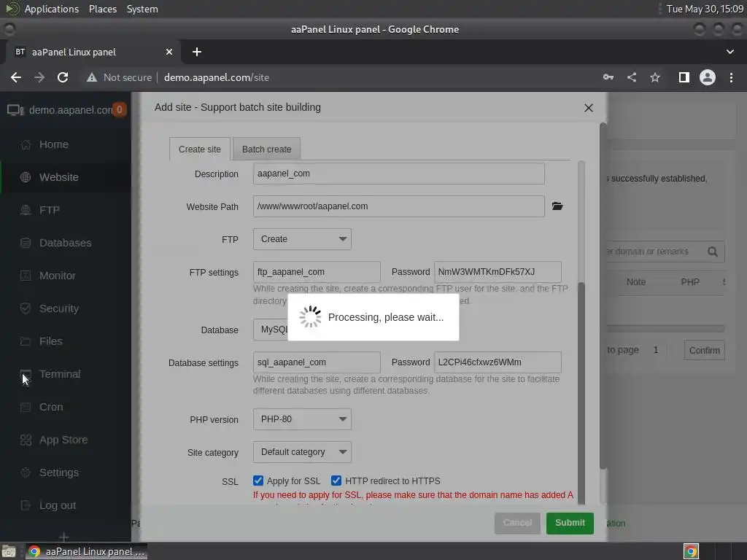This screenshot has width=747, height=560.
Task: Open the Site category dropdown
Action: 302,452
